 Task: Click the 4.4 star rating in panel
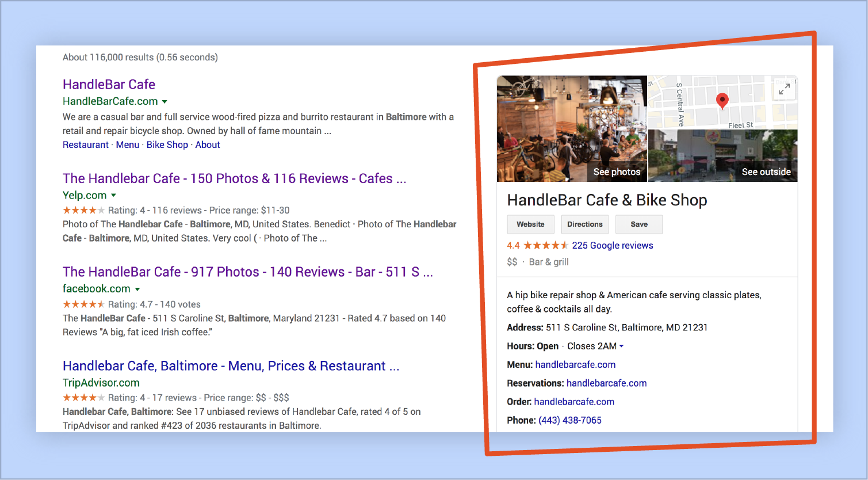click(x=546, y=246)
